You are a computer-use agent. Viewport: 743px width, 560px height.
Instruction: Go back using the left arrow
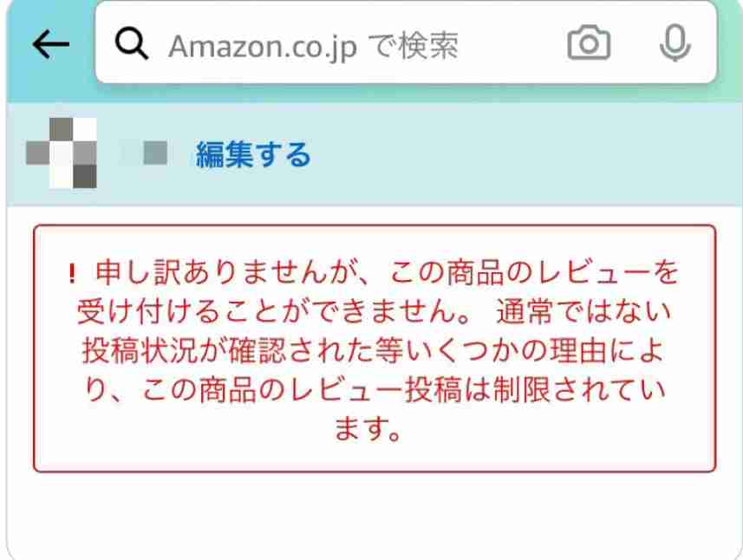(x=50, y=44)
